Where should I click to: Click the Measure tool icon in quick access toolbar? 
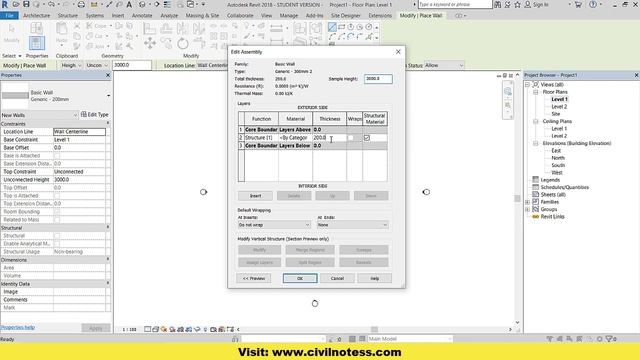point(94,4)
